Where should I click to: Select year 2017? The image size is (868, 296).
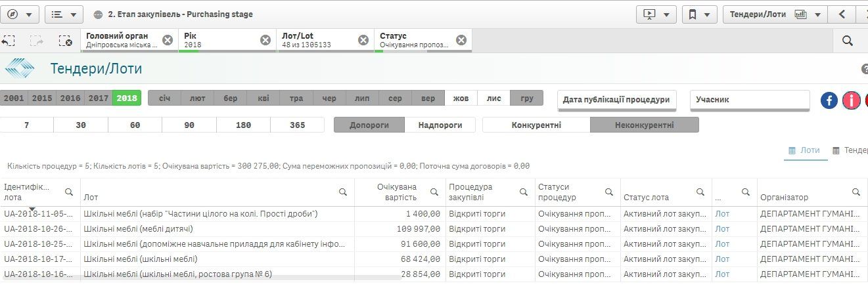pyautogui.click(x=99, y=98)
